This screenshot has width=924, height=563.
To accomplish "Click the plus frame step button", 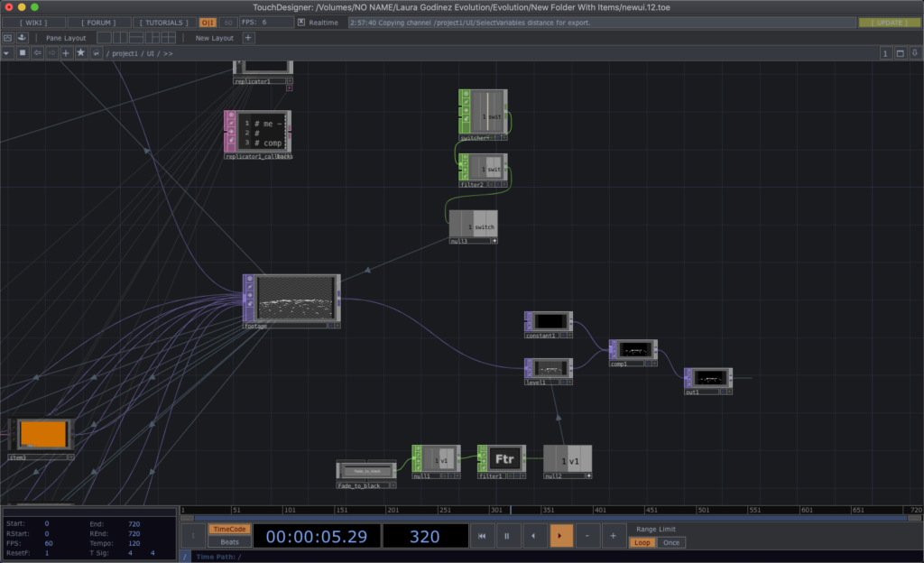I will pos(613,536).
